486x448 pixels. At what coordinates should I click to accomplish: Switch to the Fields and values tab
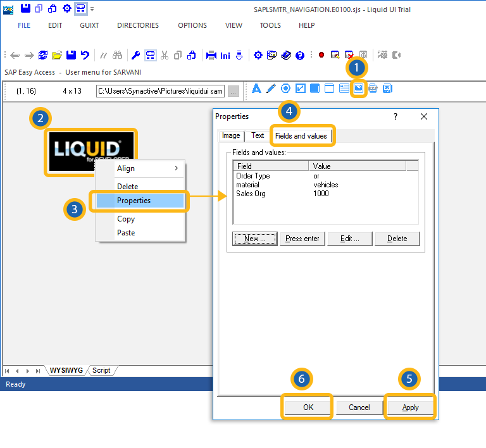tap(301, 135)
